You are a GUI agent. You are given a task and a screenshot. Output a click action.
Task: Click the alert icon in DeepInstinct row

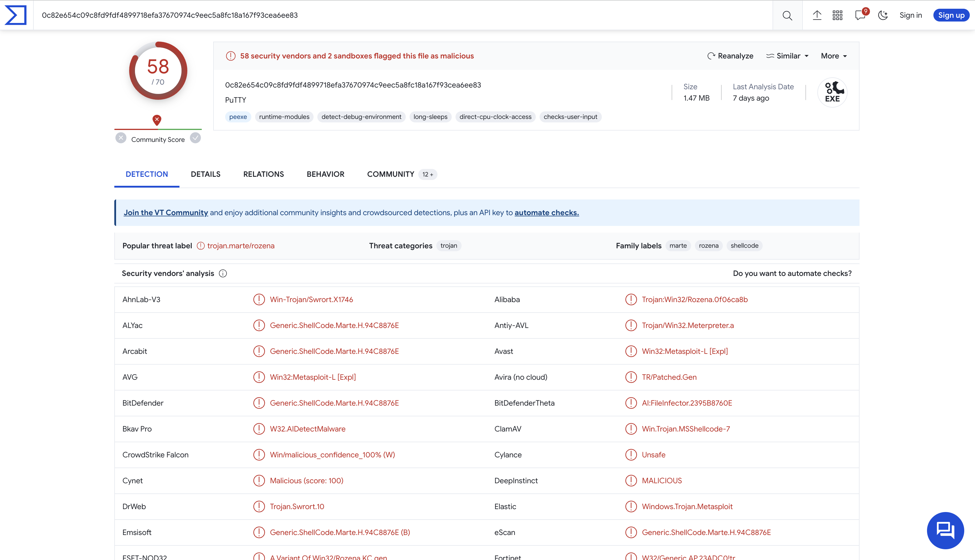click(631, 481)
